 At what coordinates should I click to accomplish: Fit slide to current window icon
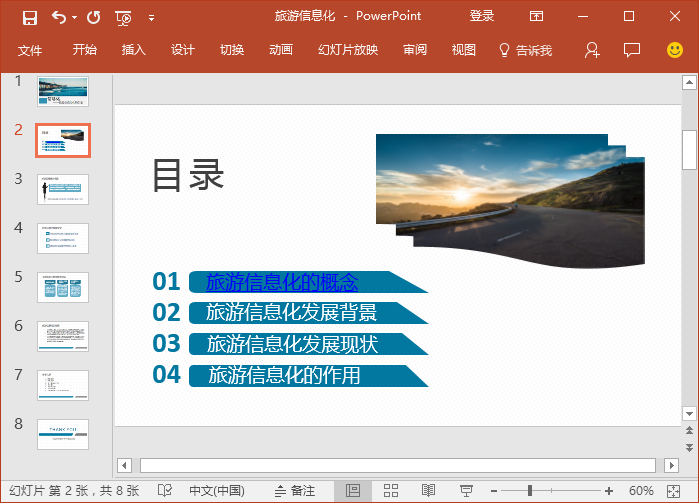click(x=673, y=491)
